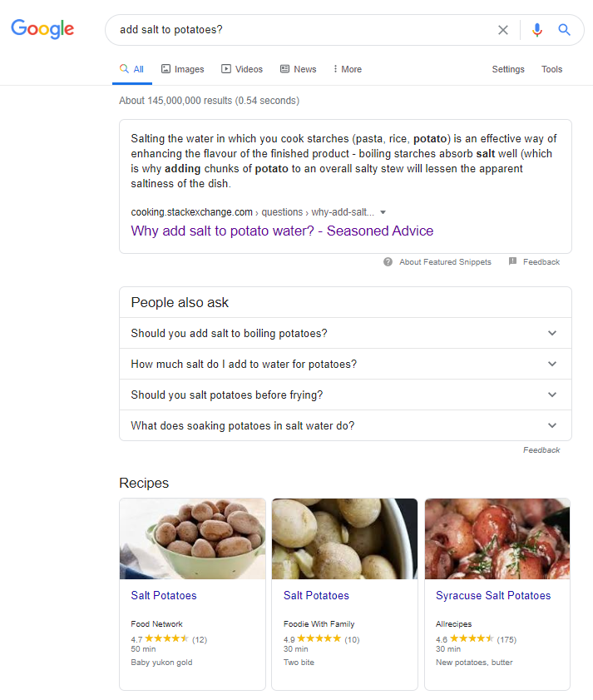Click the Google logo
593x700 pixels.
click(x=42, y=29)
